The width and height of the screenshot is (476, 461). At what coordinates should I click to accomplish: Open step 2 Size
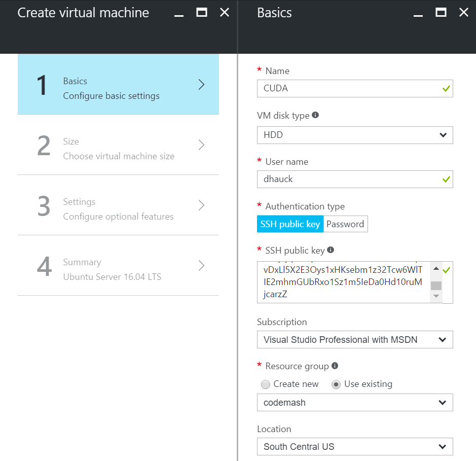click(x=119, y=145)
